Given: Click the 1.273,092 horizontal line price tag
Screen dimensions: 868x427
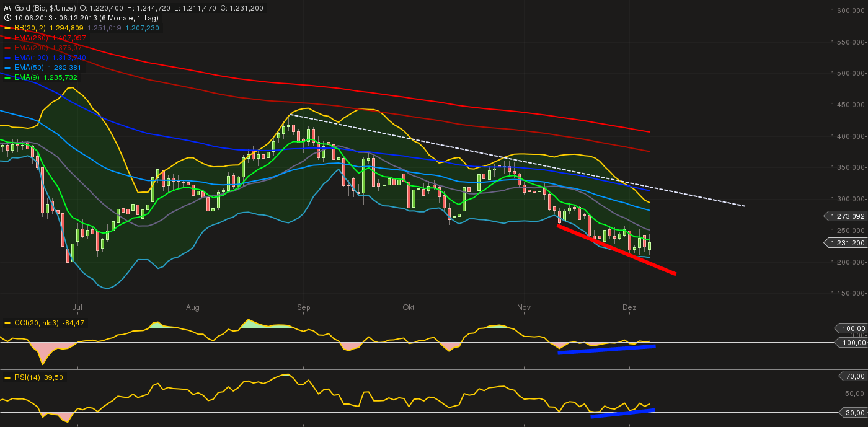Looking at the screenshot, I should 846,216.
